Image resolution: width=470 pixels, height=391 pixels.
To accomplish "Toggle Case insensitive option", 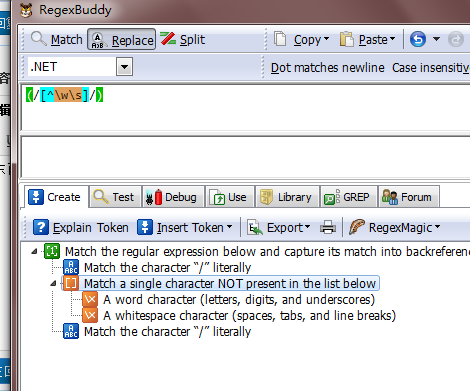I will point(431,68).
